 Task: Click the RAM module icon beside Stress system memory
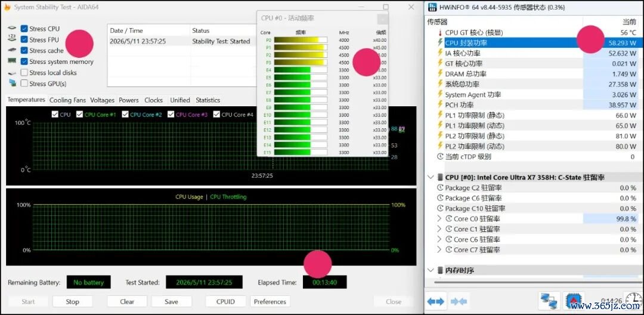[x=13, y=61]
